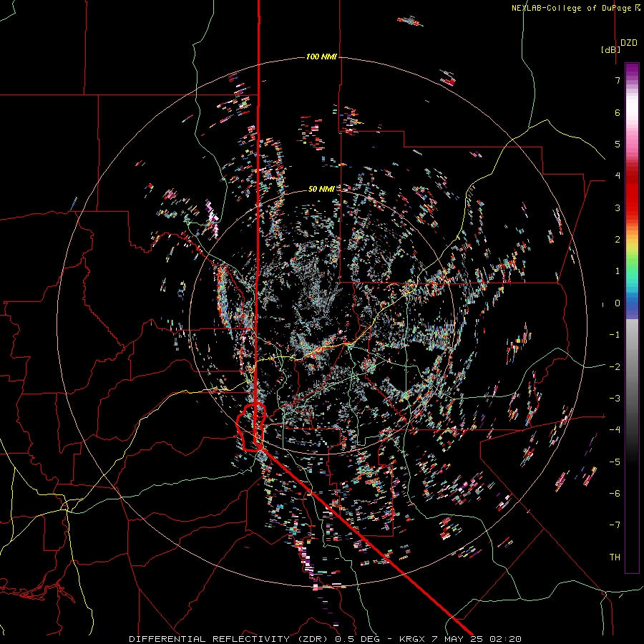The height and width of the screenshot is (644, 644).
Task: Click the 6 value on color scale
Action: coord(618,112)
